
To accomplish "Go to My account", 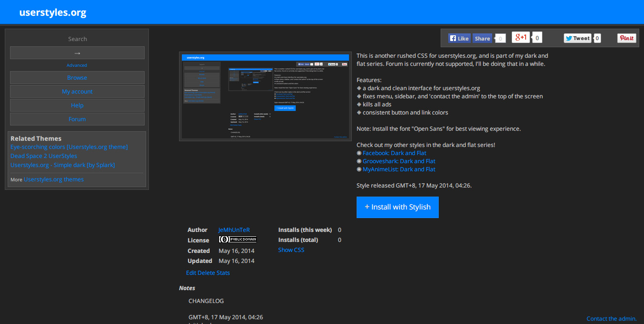I will click(77, 92).
